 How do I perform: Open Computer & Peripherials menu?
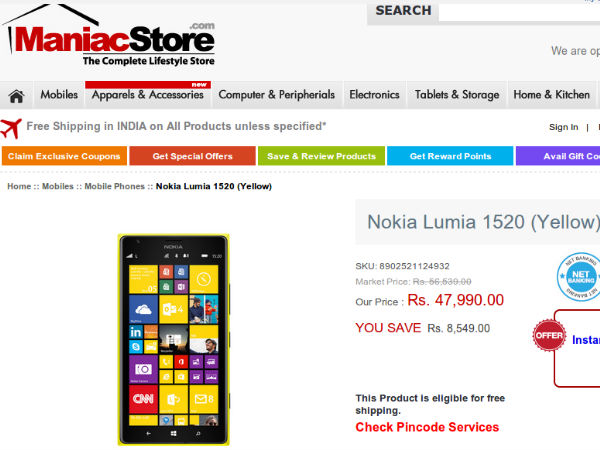(x=277, y=95)
